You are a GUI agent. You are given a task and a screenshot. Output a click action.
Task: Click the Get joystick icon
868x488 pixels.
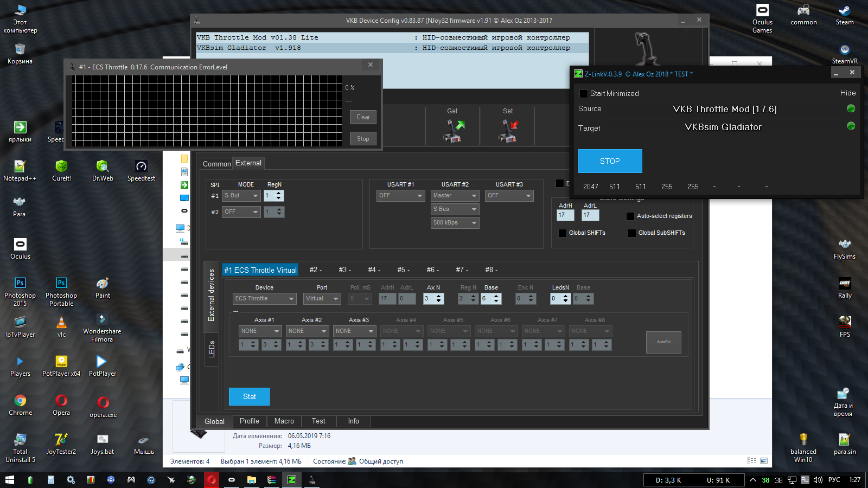pos(454,131)
